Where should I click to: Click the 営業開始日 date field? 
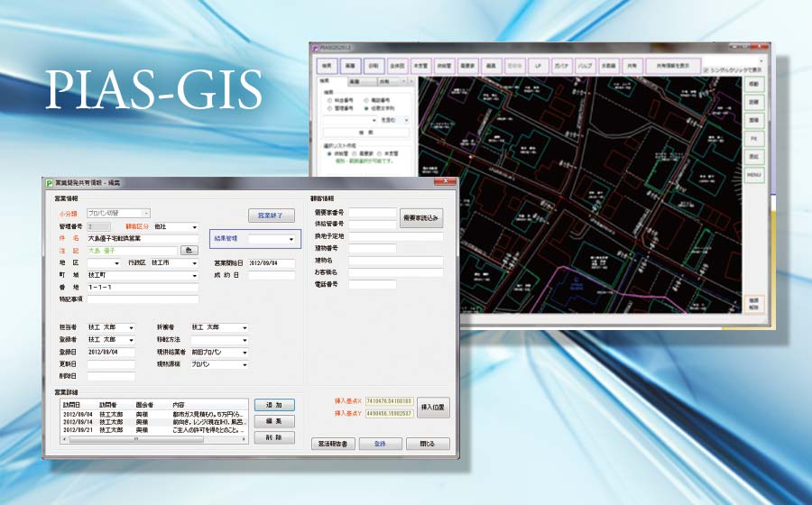click(272, 263)
